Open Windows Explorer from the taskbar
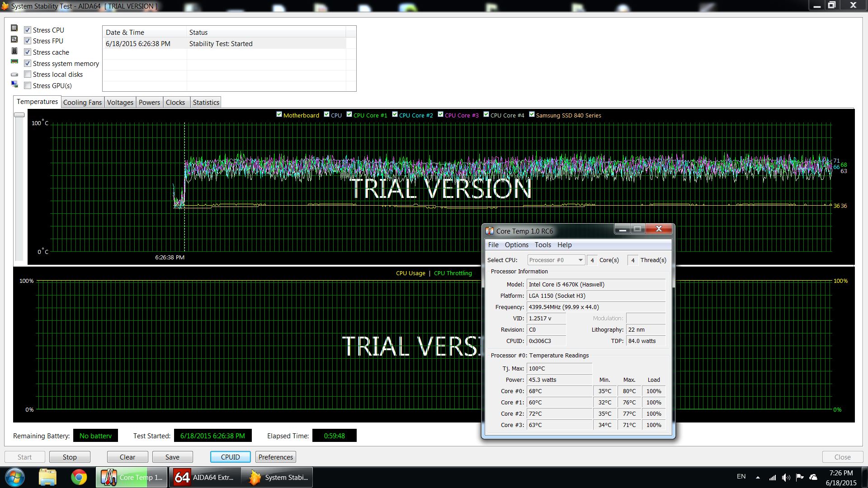 coord(47,477)
